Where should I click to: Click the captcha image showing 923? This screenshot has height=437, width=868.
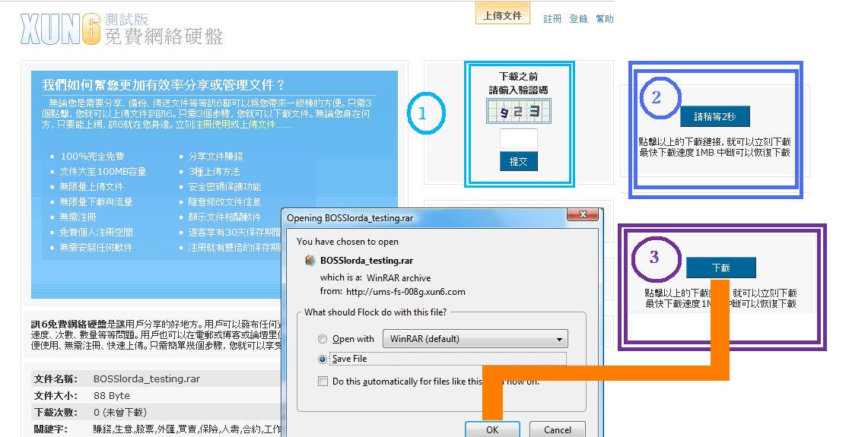pos(519,111)
